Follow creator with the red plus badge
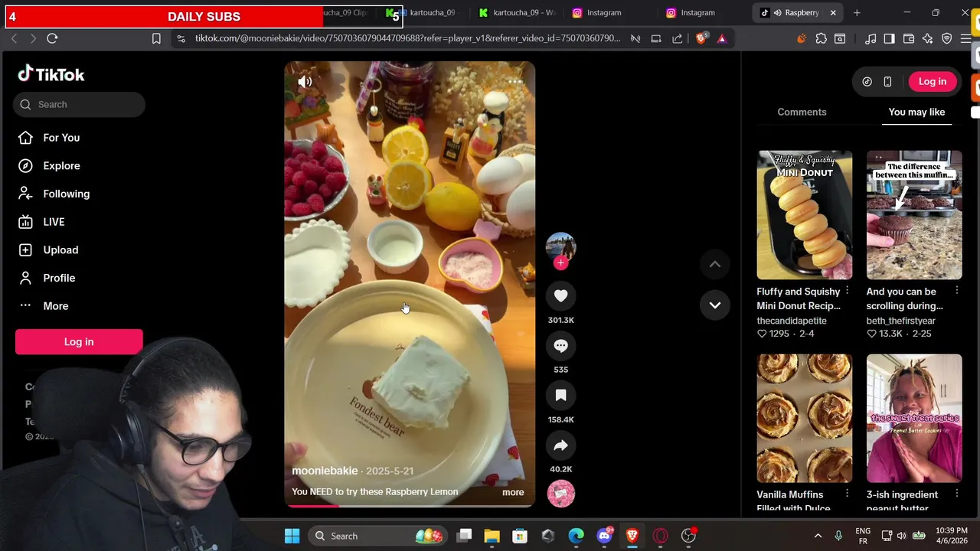Image resolution: width=980 pixels, height=551 pixels. [560, 262]
